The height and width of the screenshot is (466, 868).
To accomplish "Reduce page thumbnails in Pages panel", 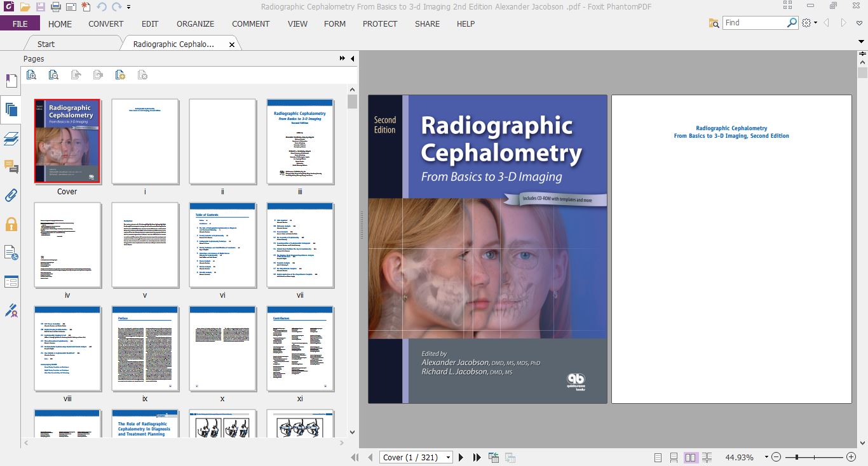I will click(x=53, y=75).
